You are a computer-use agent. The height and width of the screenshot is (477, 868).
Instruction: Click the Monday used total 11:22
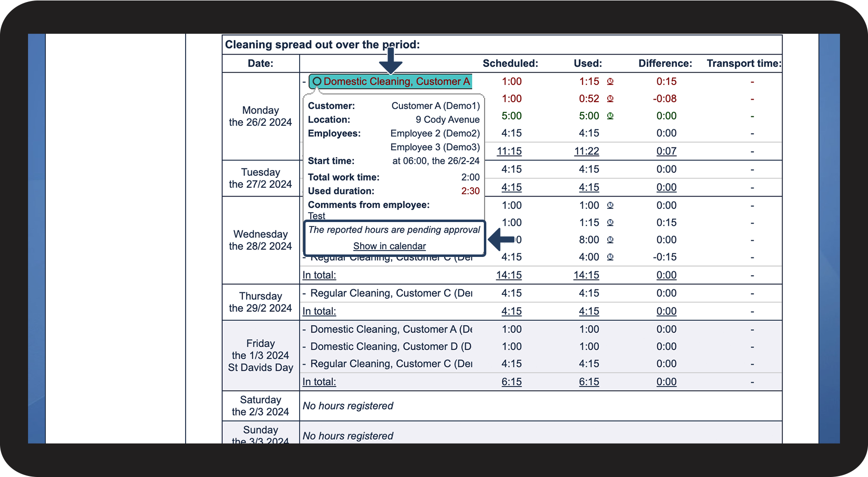[x=587, y=151]
